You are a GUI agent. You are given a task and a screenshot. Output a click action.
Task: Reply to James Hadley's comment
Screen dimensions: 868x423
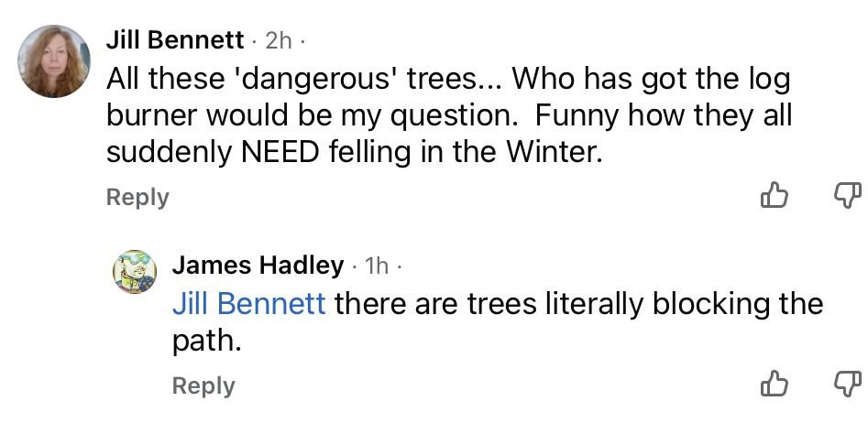[x=203, y=386]
